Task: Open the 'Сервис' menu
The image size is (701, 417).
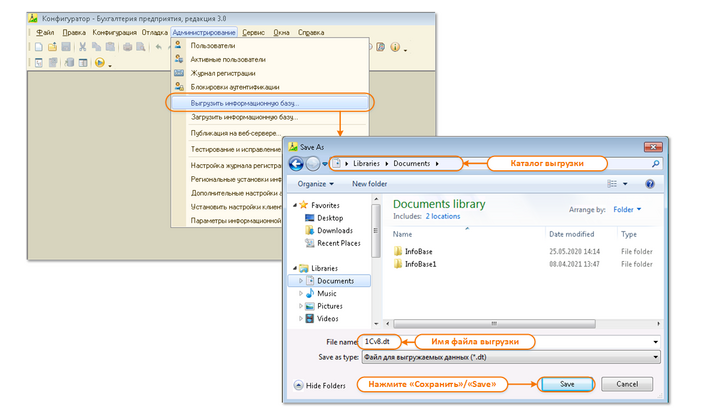Action: [253, 33]
